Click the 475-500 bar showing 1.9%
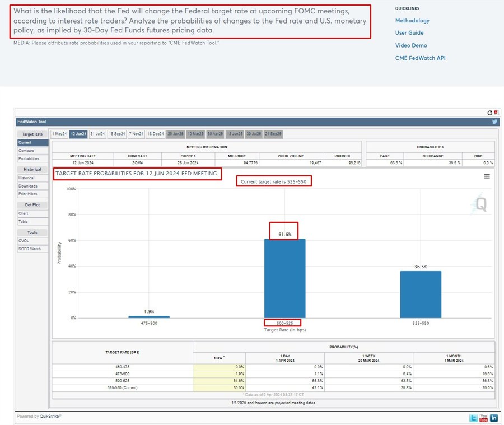This screenshot has width=504, height=425. point(149,317)
